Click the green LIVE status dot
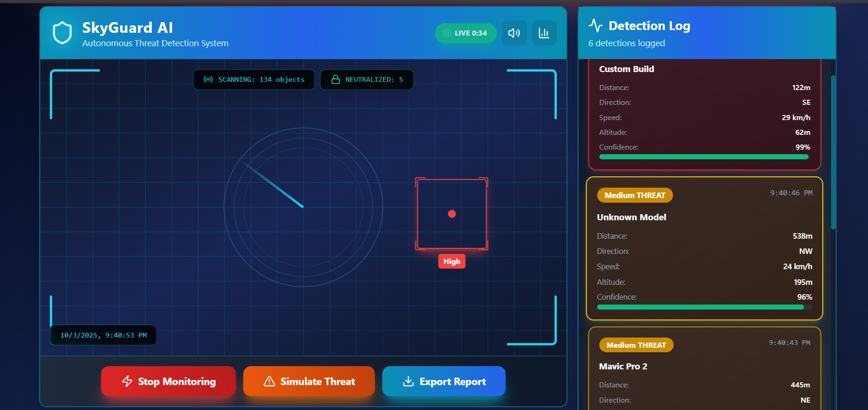Screen dimensions: 868x410 click(446, 33)
